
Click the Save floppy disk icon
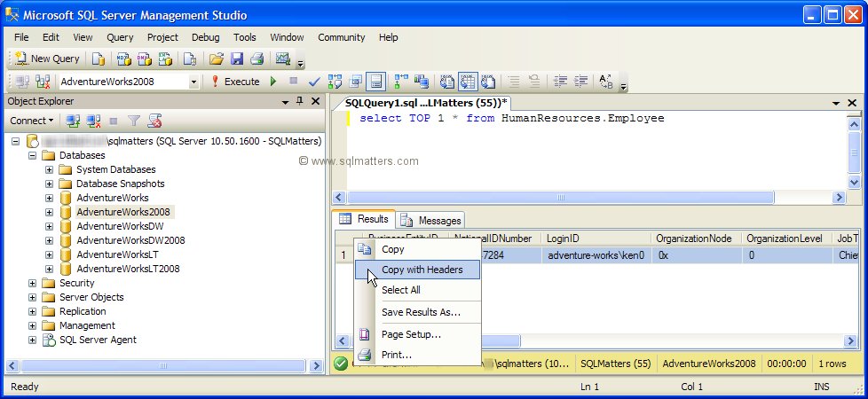237,59
